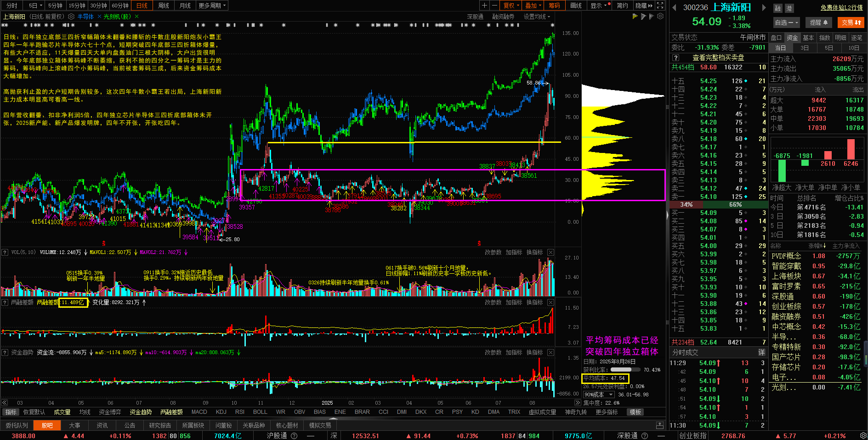Toggle 隐藏 to hide side panel
Image resolution: width=868 pixels, height=440 pixels.
[x=644, y=6]
